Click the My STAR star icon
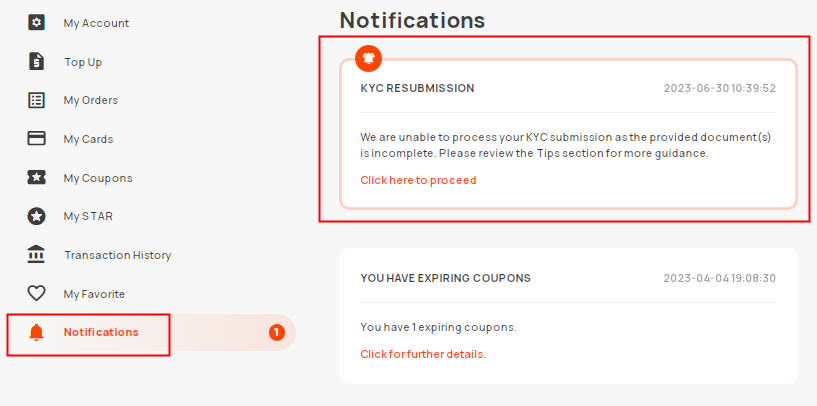Screen dimensions: 817x406 coord(36,216)
